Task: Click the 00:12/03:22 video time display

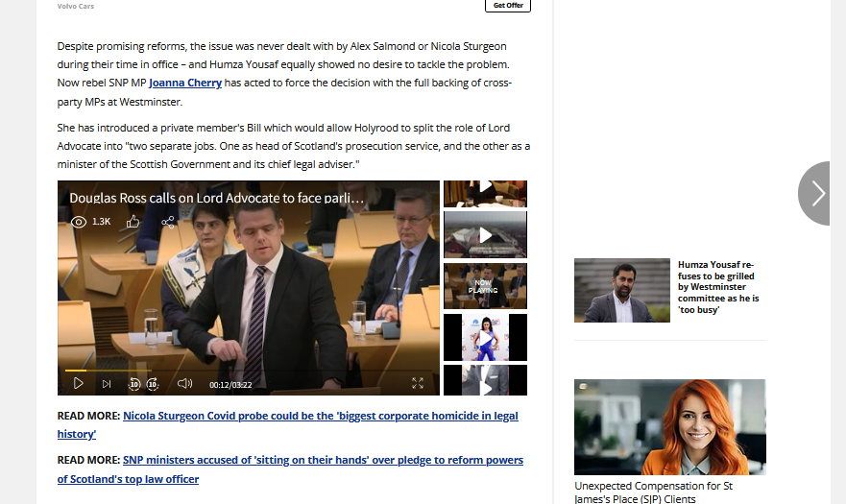Action: pyautogui.click(x=230, y=385)
